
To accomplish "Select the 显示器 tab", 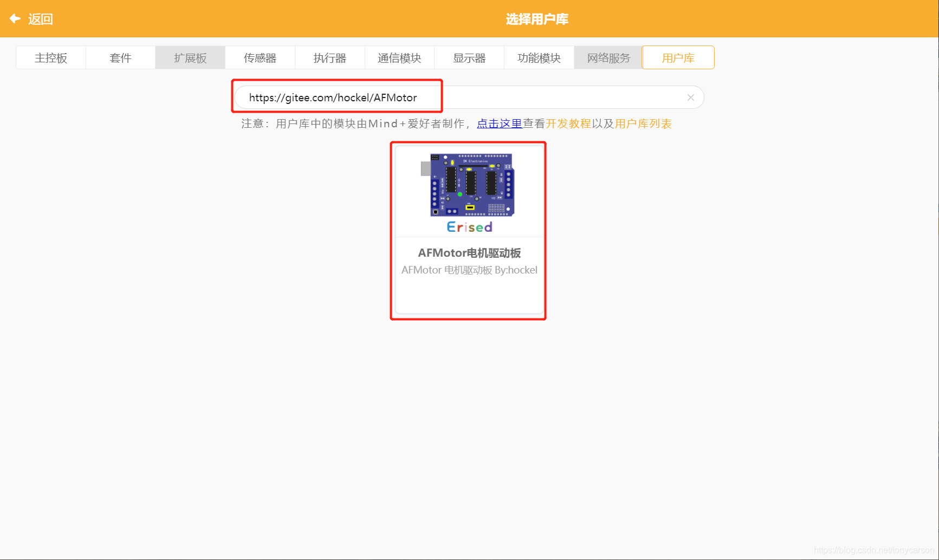I will pos(469,57).
